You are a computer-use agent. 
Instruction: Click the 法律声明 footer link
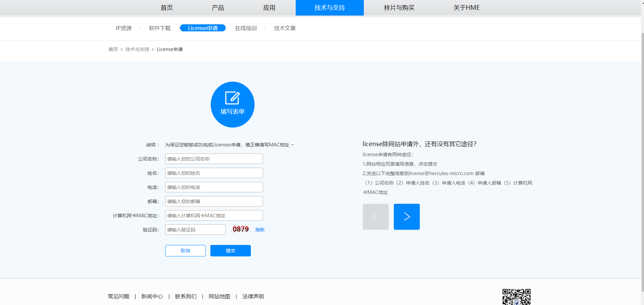tap(253, 296)
